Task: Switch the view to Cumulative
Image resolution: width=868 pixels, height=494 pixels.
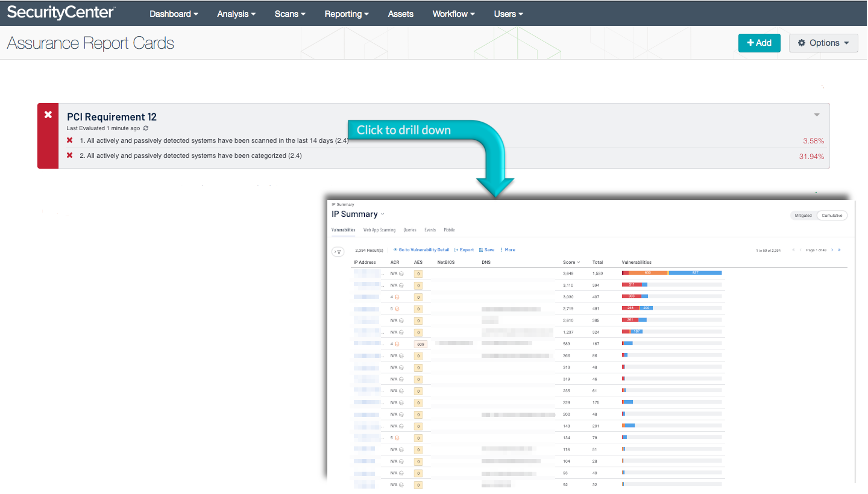Action: pos(832,216)
